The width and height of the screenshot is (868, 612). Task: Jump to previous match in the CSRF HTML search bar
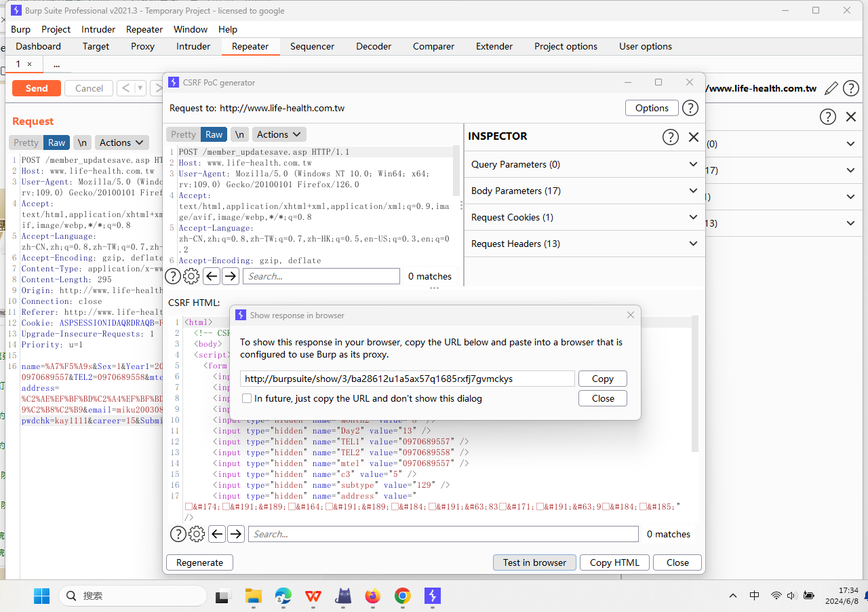coord(217,534)
